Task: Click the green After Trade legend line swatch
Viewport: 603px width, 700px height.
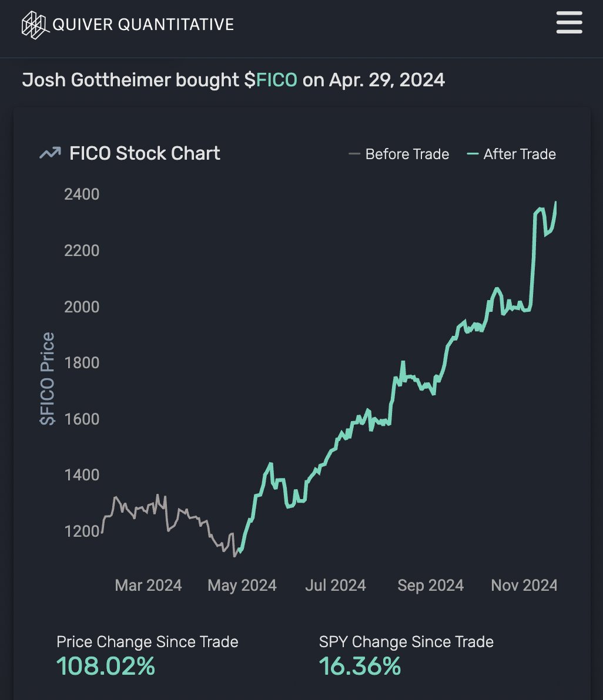Action: point(473,154)
